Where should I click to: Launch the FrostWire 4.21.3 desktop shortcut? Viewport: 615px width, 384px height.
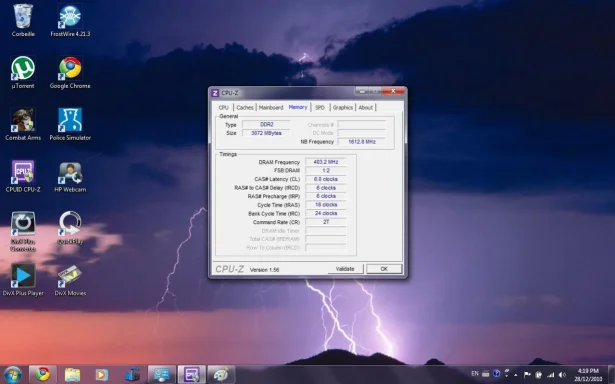click(70, 20)
